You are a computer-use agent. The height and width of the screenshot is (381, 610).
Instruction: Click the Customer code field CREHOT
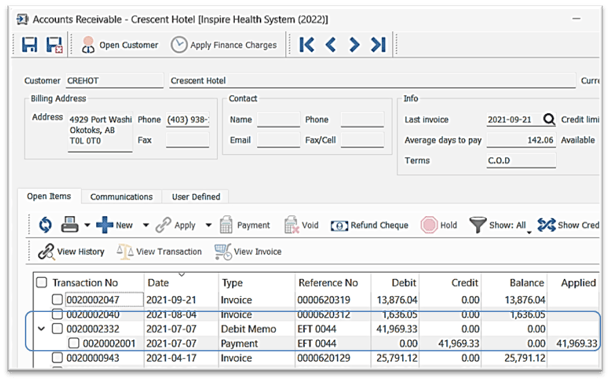pyautogui.click(x=114, y=81)
